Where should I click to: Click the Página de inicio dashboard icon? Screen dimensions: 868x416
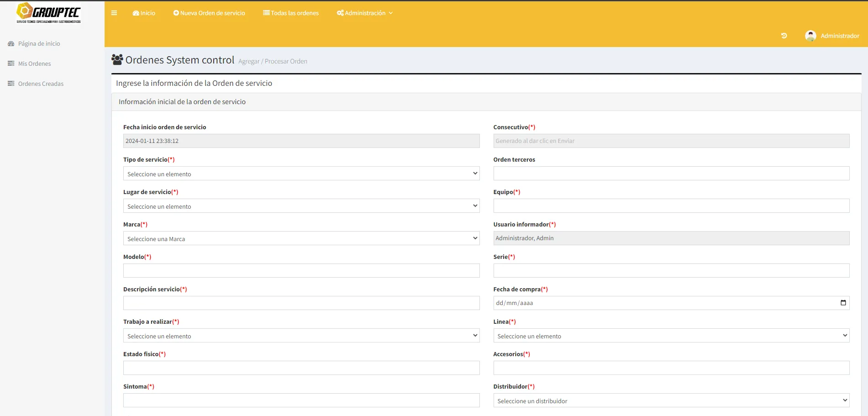[11, 44]
